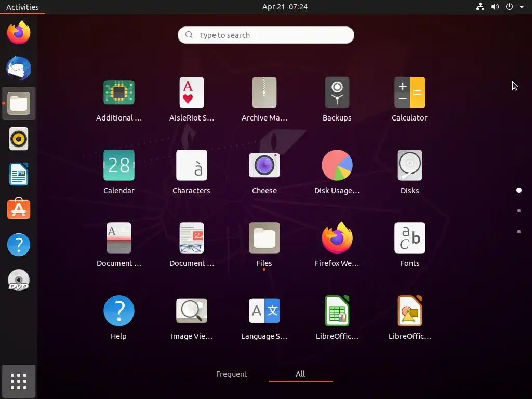Launch Firefox Web Browser from the app grid
The height and width of the screenshot is (399, 532).
pos(337,238)
